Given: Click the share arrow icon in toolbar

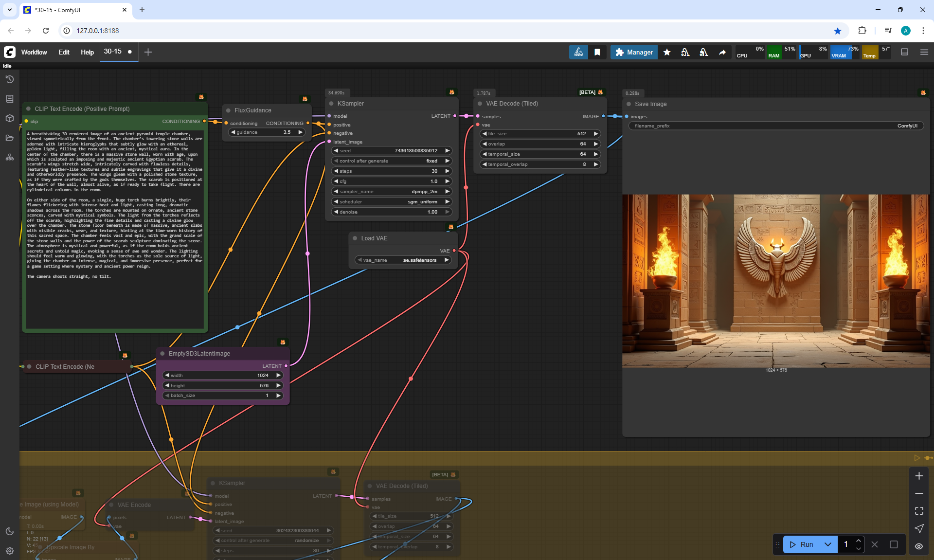Looking at the screenshot, I should (x=722, y=52).
